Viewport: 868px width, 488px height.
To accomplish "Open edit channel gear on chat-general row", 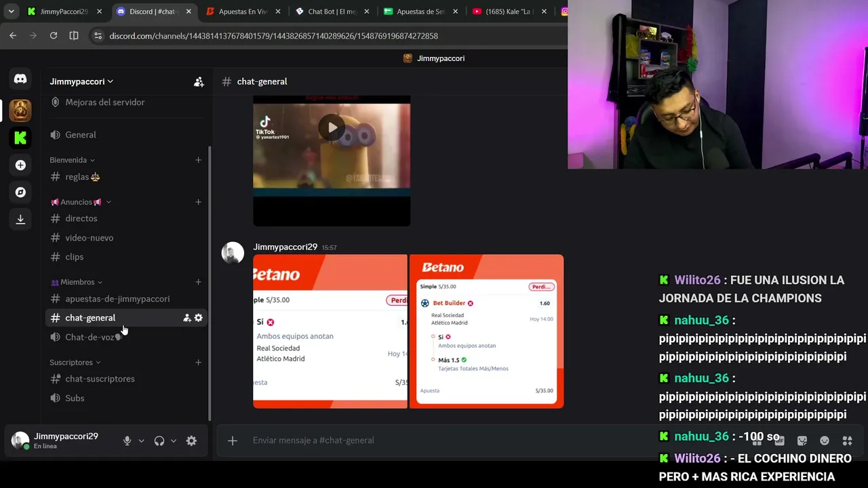I will 198,318.
